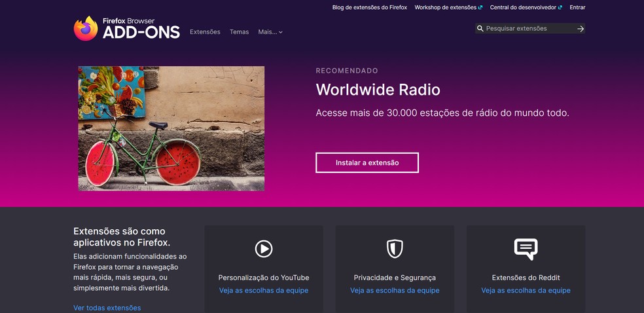The width and height of the screenshot is (644, 313).
Task: Click the privacy shield icon
Action: coord(395,249)
